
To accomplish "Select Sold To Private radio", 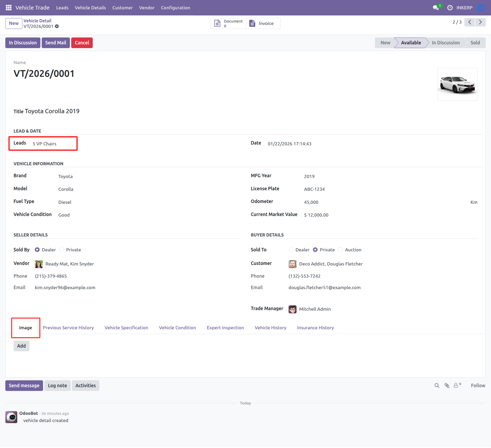I will tap(315, 250).
